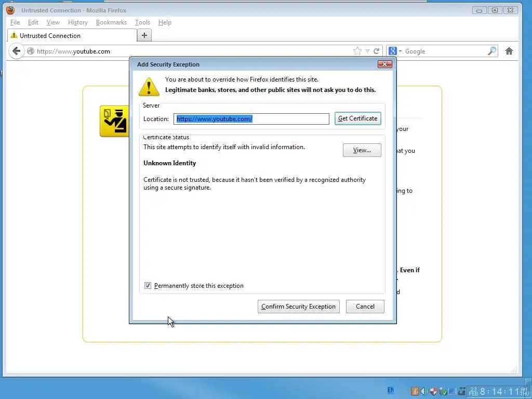
Task: Click the window resize grip at corner
Action: click(514, 369)
